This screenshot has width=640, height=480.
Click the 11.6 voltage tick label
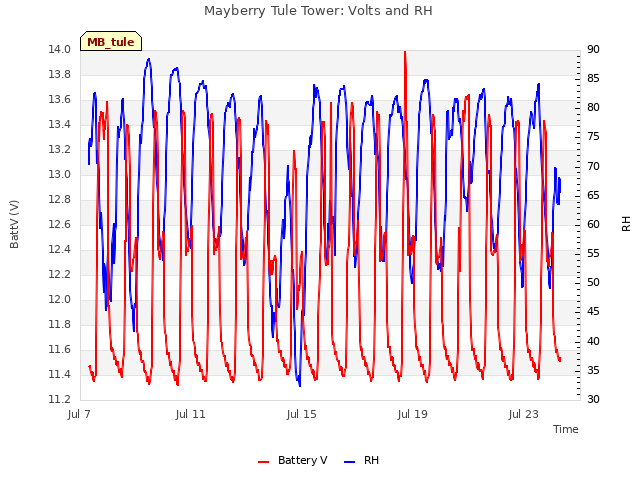tap(60, 349)
